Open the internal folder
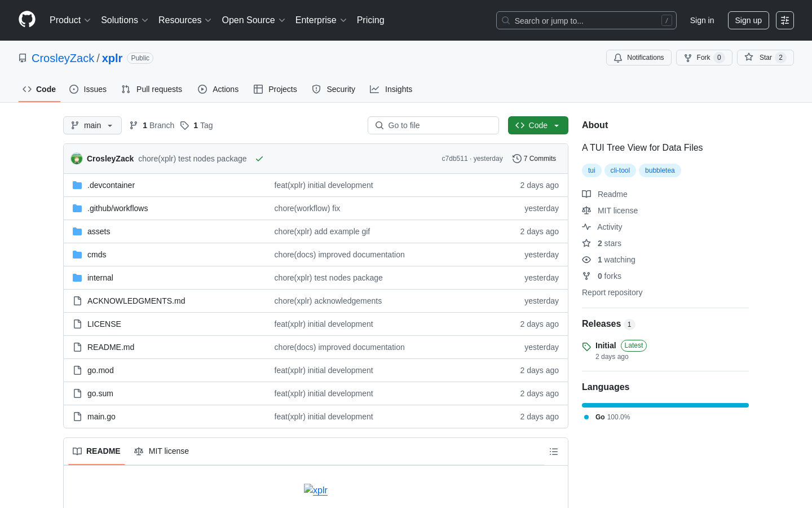Image resolution: width=812 pixels, height=508 pixels. 100,278
